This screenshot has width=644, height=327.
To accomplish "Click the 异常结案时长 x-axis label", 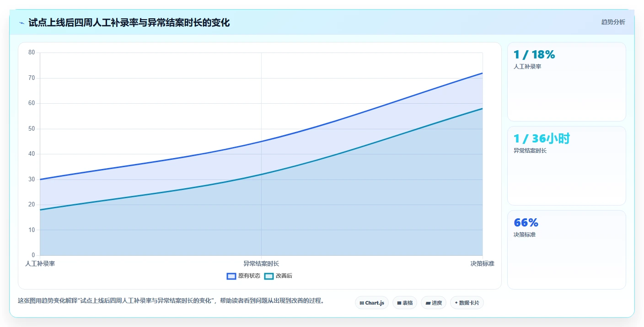I will click(261, 264).
